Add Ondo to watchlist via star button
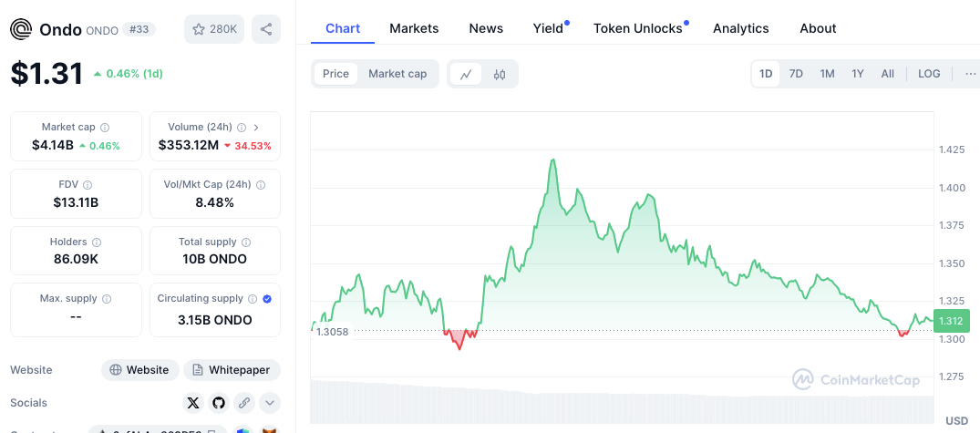This screenshot has height=433, width=980. (214, 29)
